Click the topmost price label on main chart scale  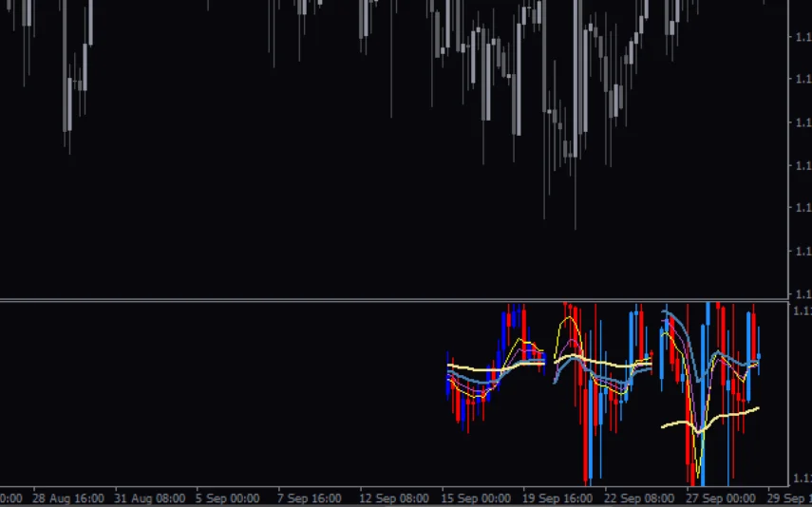(x=801, y=36)
